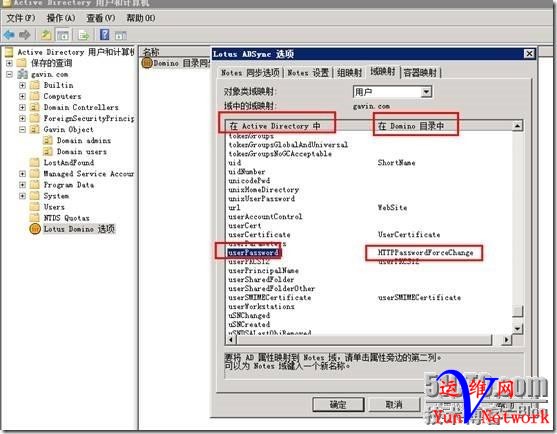Click the Domain admins OU icon
557x434 pixels.
tap(48, 140)
